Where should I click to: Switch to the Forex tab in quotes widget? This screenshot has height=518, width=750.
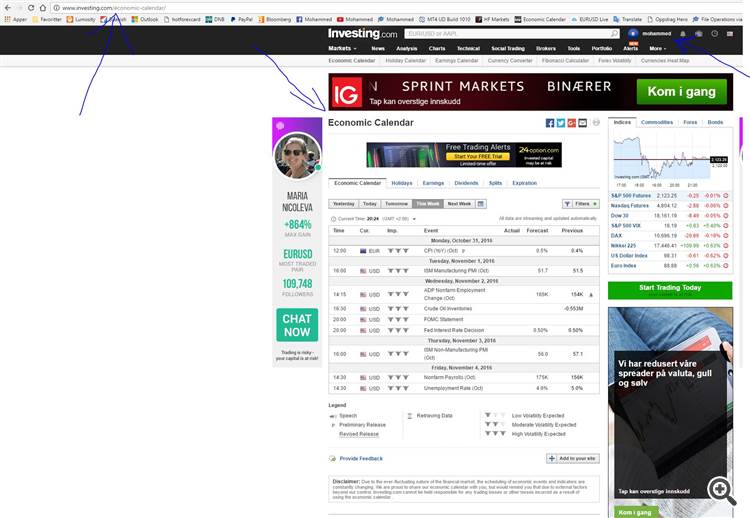click(x=690, y=122)
